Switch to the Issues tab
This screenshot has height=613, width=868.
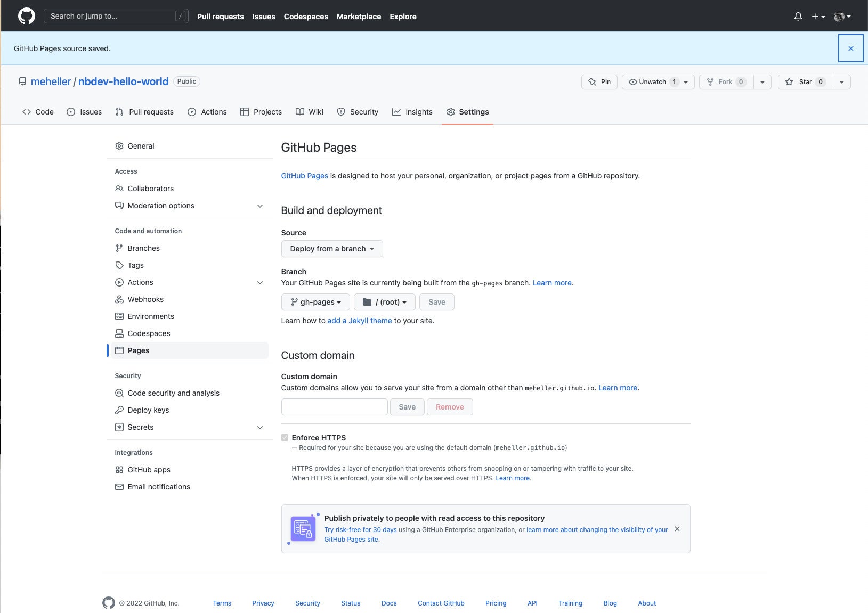click(84, 112)
